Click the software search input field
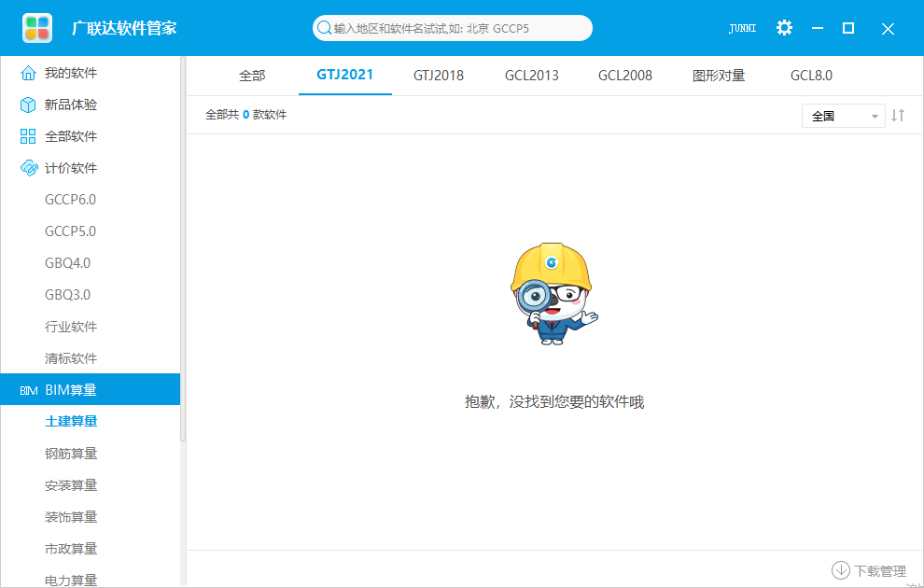 pyautogui.click(x=452, y=28)
